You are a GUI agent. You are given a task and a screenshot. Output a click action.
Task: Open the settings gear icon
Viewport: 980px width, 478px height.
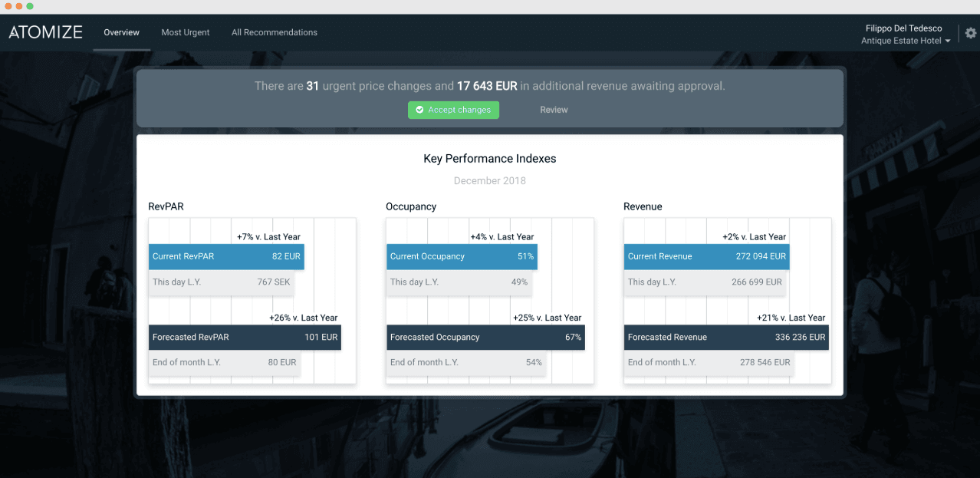(970, 33)
